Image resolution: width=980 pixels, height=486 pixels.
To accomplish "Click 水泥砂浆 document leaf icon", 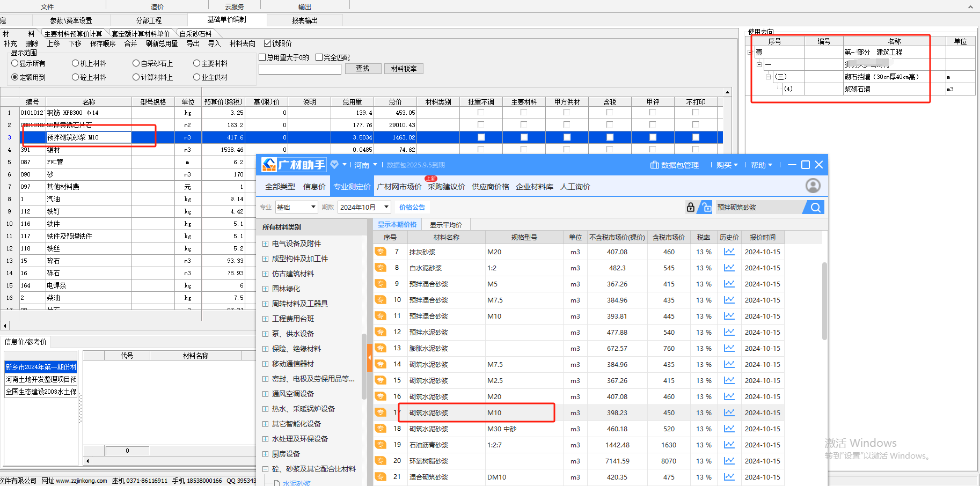I will (x=277, y=483).
